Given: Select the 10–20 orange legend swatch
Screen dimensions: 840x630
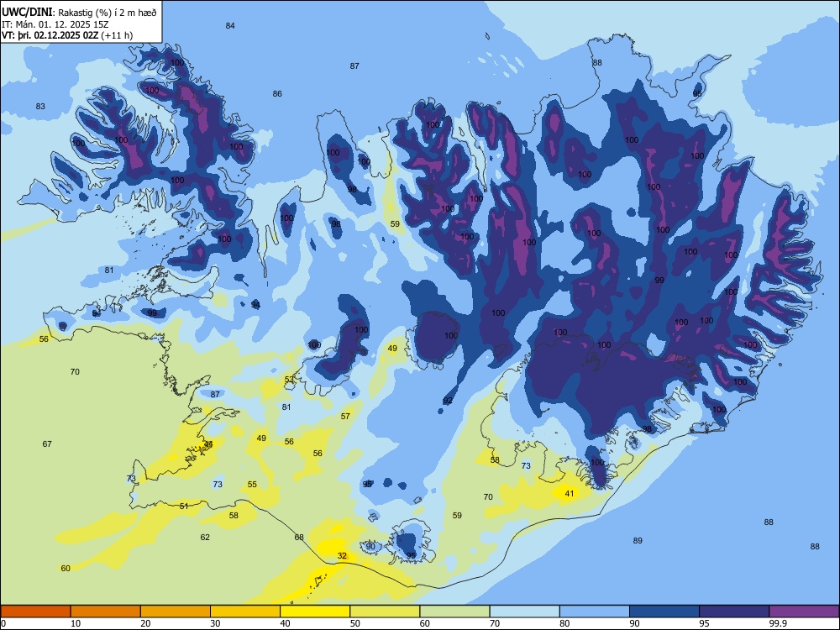Looking at the screenshot, I should (106, 612).
